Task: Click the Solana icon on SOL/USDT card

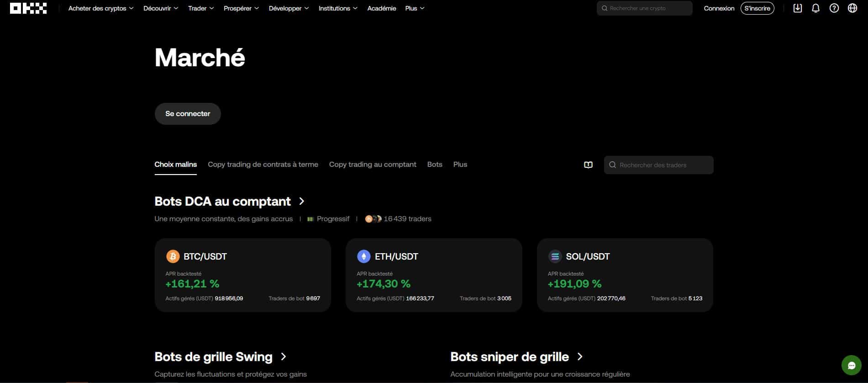Action: click(555, 256)
